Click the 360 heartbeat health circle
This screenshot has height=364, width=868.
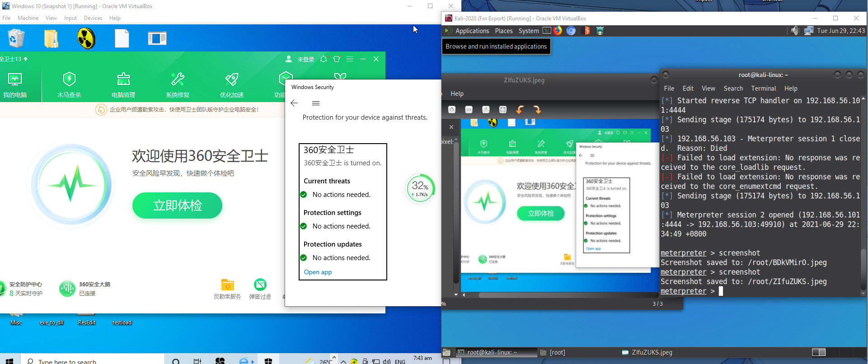click(71, 184)
